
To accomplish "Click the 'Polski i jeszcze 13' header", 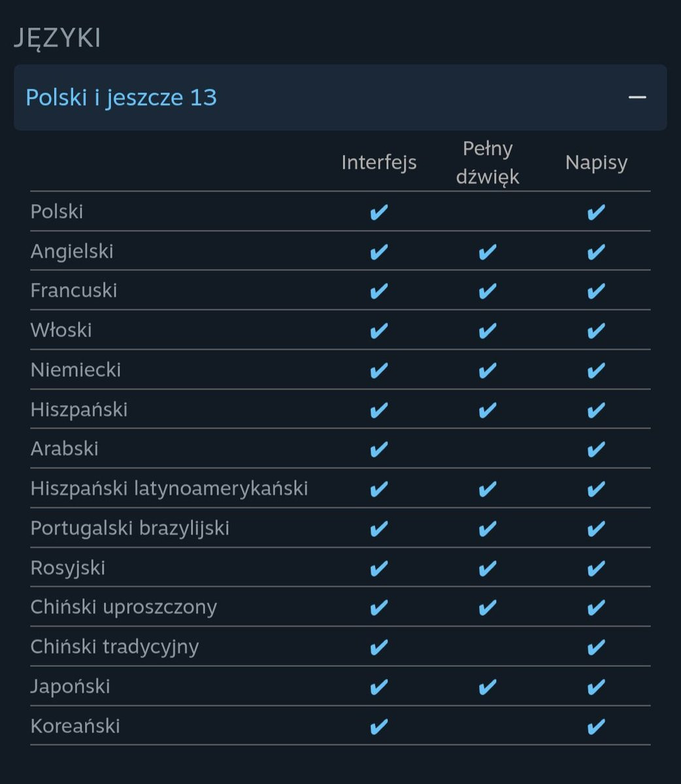I will pos(122,97).
